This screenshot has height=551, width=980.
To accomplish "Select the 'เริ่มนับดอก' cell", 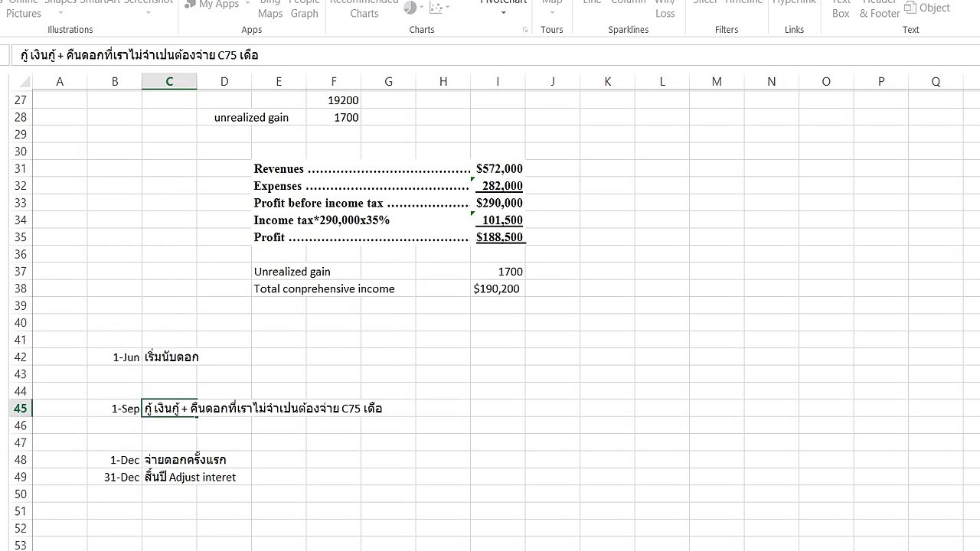I will click(171, 357).
